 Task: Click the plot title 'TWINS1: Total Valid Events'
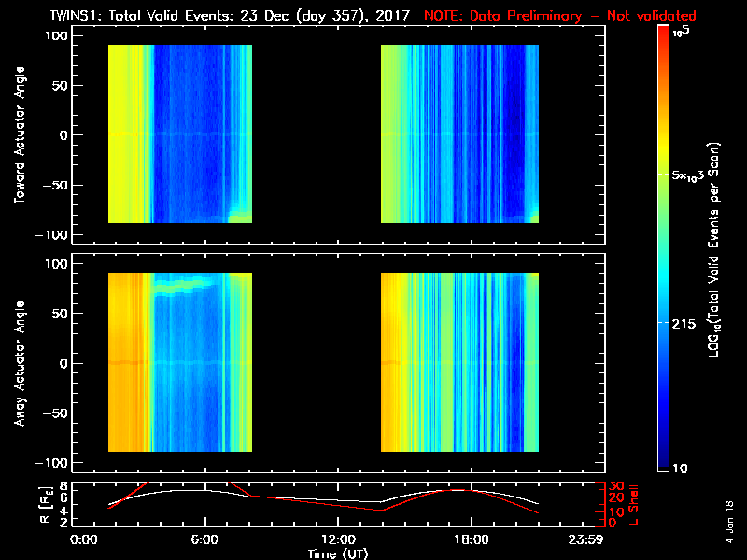coord(143,15)
